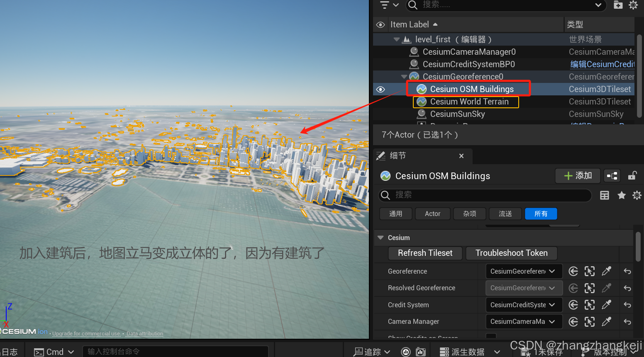The image size is (644, 357).
Task: Reset Credit System to default value
Action: point(627,305)
